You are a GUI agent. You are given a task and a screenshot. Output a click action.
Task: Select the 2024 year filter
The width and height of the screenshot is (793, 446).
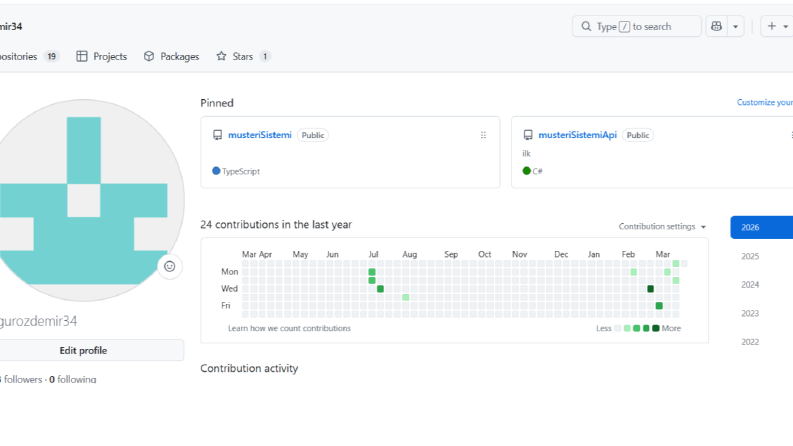click(x=750, y=285)
